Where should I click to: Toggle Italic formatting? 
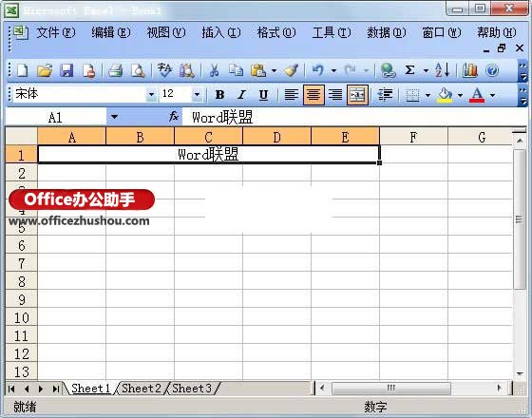tap(241, 95)
